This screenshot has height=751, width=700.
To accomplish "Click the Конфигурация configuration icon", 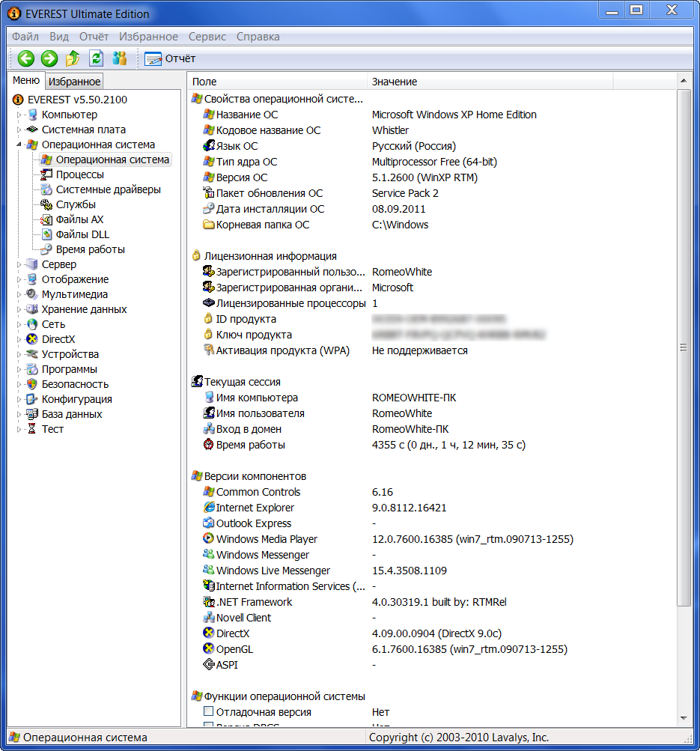I will pos(32,399).
